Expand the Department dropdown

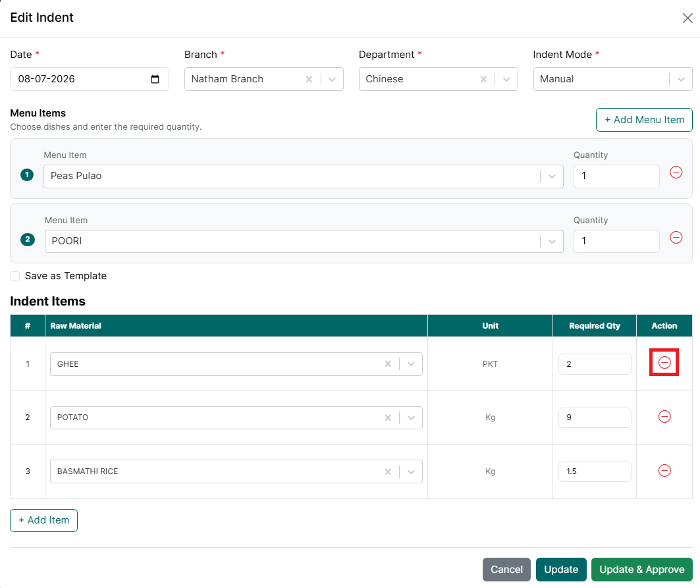(x=506, y=79)
